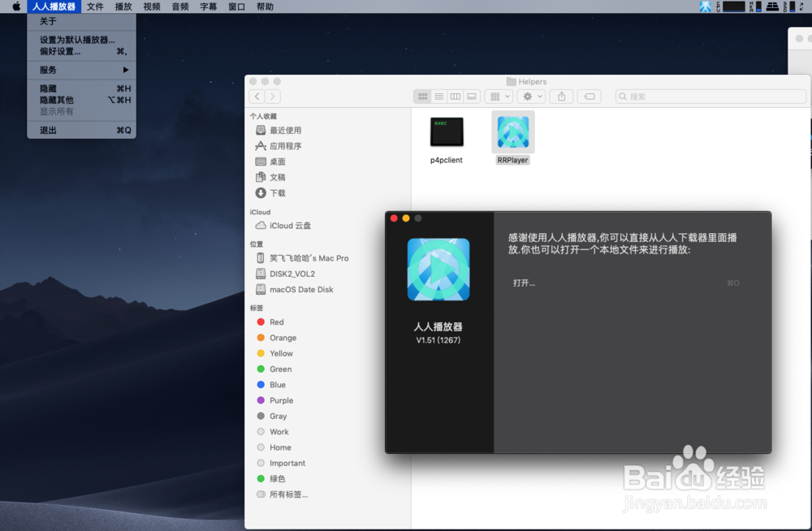
Task: Select the Home tag in sidebar
Action: pyautogui.click(x=274, y=447)
